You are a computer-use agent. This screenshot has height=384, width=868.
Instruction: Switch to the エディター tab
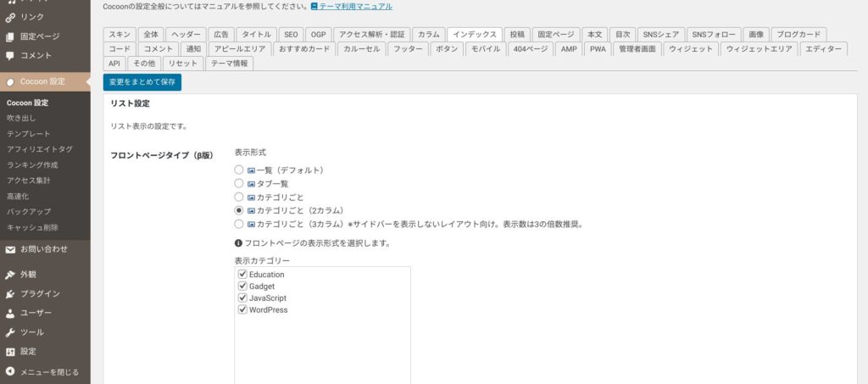(824, 48)
